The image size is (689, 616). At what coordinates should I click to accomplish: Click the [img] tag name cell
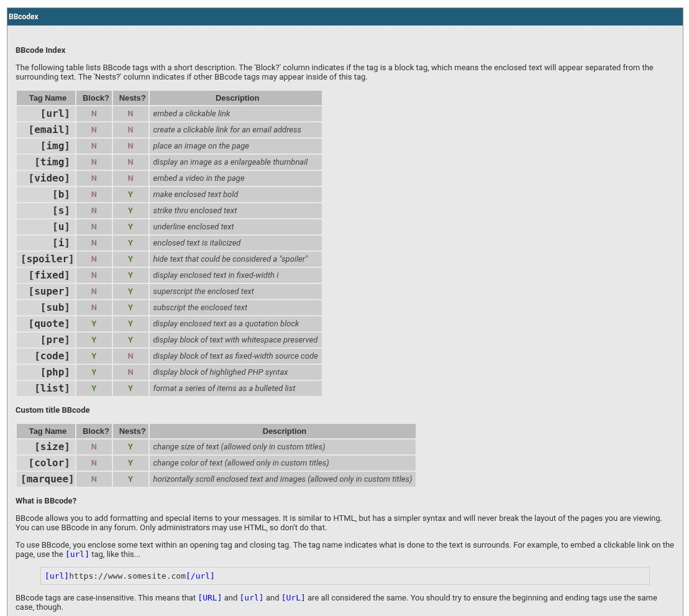(x=46, y=146)
